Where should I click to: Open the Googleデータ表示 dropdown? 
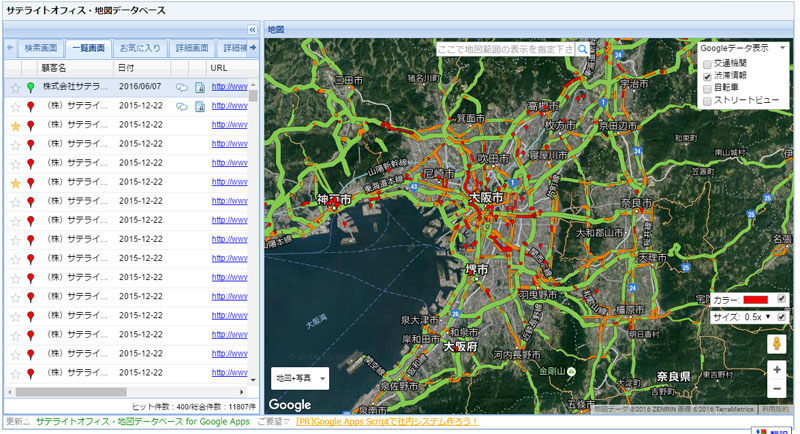(x=743, y=48)
